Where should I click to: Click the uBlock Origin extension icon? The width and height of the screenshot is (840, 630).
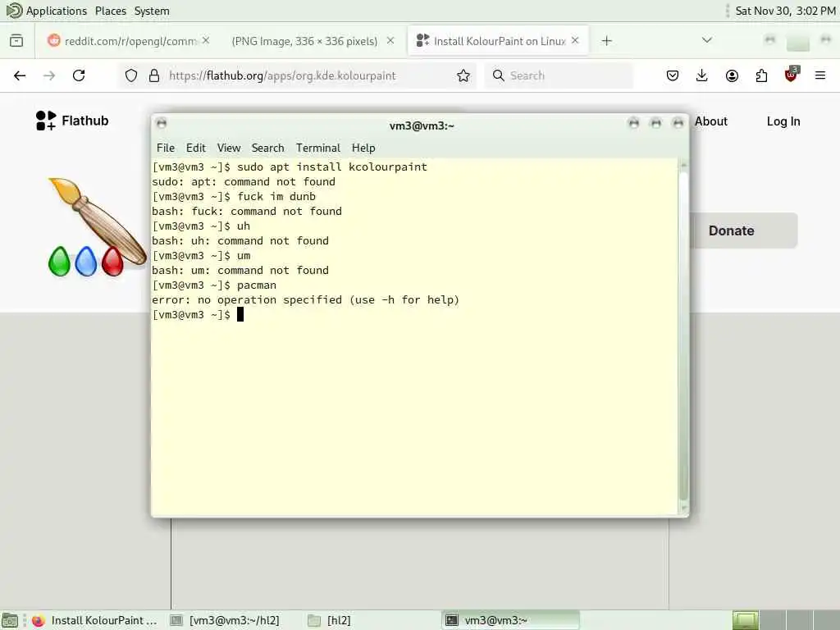[792, 75]
